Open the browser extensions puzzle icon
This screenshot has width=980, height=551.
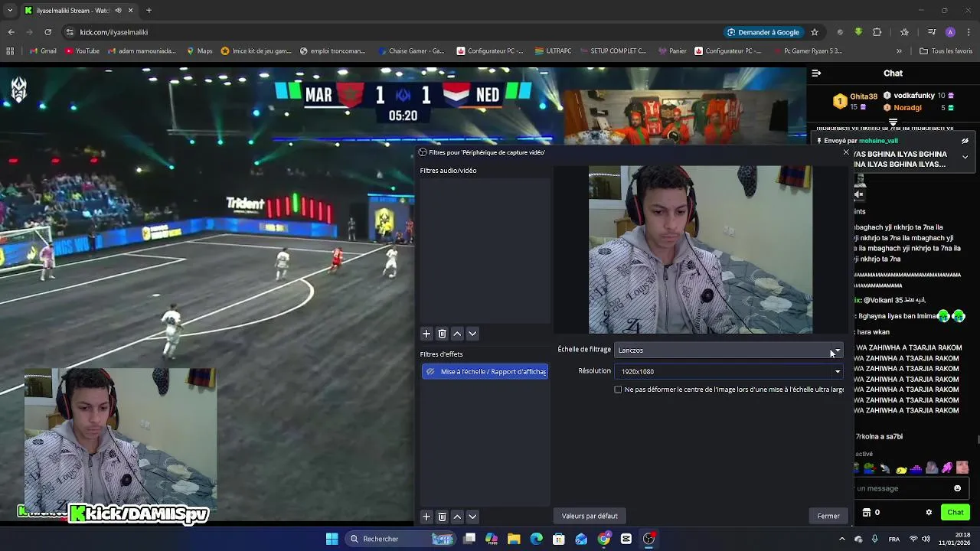877,32
